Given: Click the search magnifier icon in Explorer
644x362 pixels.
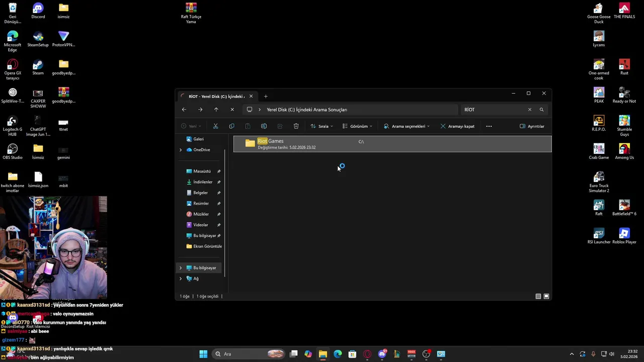Looking at the screenshot, I should pyautogui.click(x=542, y=110).
